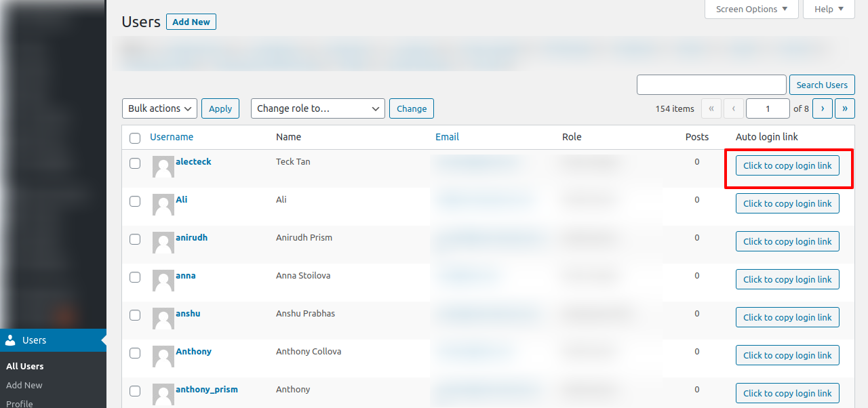This screenshot has width=868, height=408.
Task: Go to the first page using double-left arrow
Action: point(711,108)
